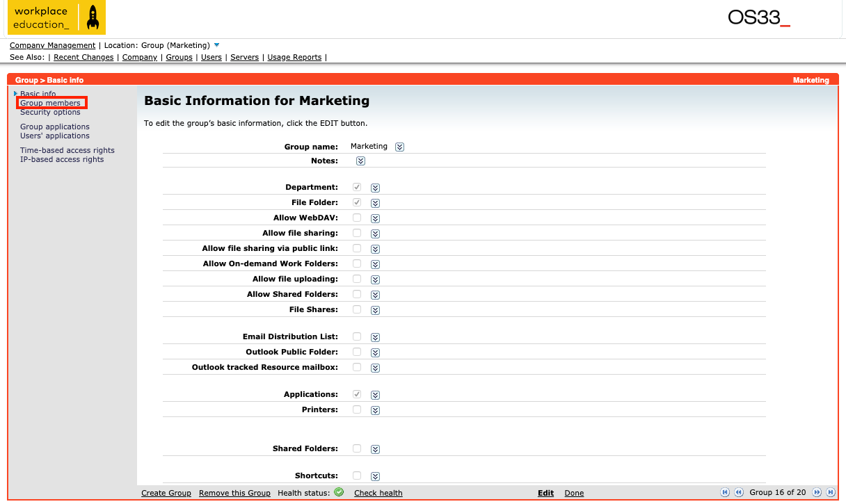Toggle Allow file sharing via public link checkbox

pyautogui.click(x=357, y=248)
